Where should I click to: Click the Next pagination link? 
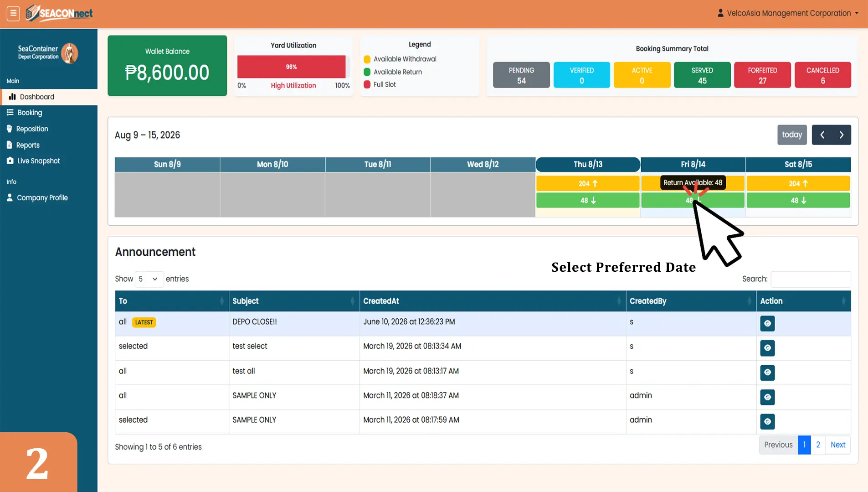pos(837,445)
